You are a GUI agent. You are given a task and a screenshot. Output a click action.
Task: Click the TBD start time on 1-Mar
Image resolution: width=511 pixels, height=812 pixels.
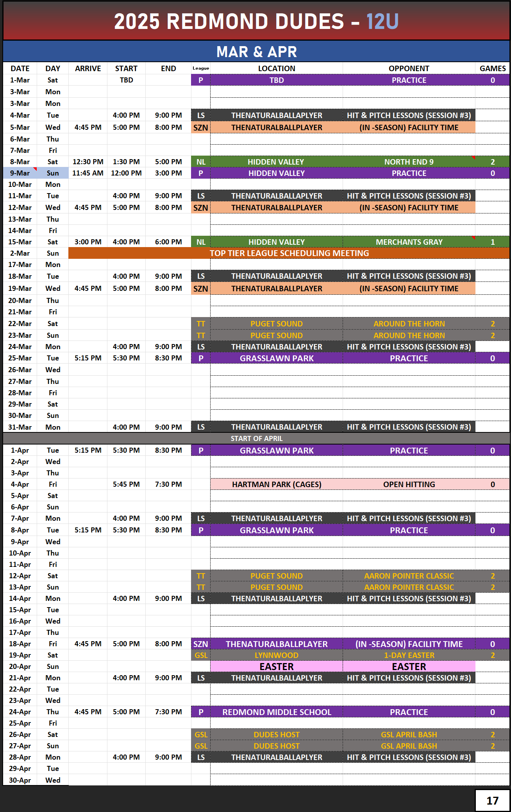[x=126, y=80]
